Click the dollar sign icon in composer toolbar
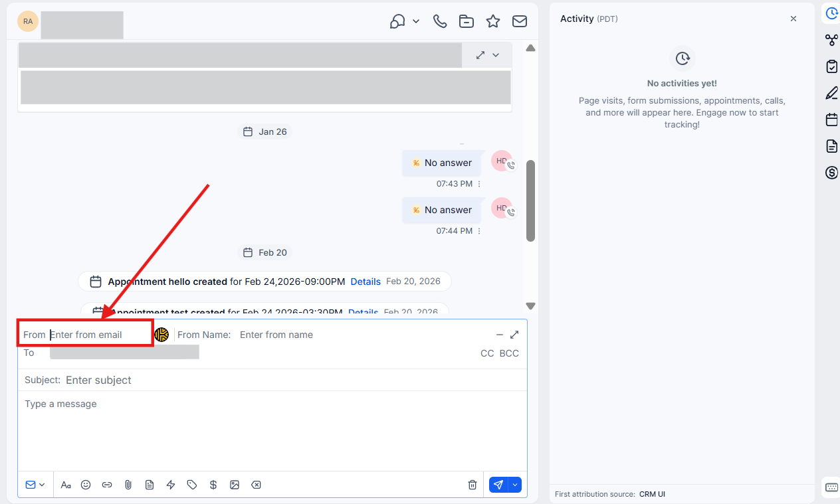 (213, 485)
